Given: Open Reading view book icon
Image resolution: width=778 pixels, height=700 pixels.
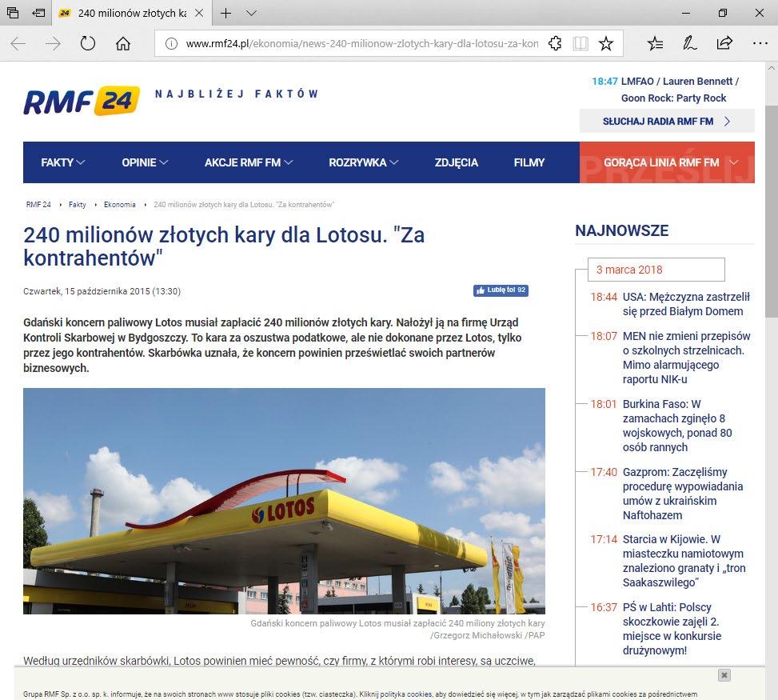Looking at the screenshot, I should coord(580,44).
